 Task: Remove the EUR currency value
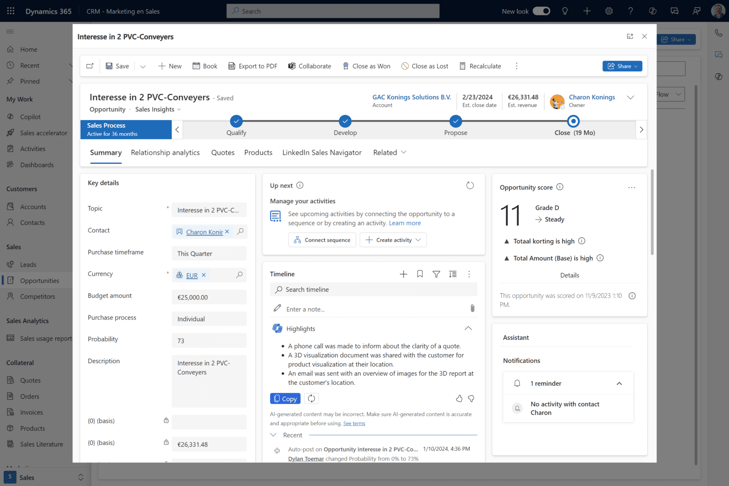pos(204,275)
